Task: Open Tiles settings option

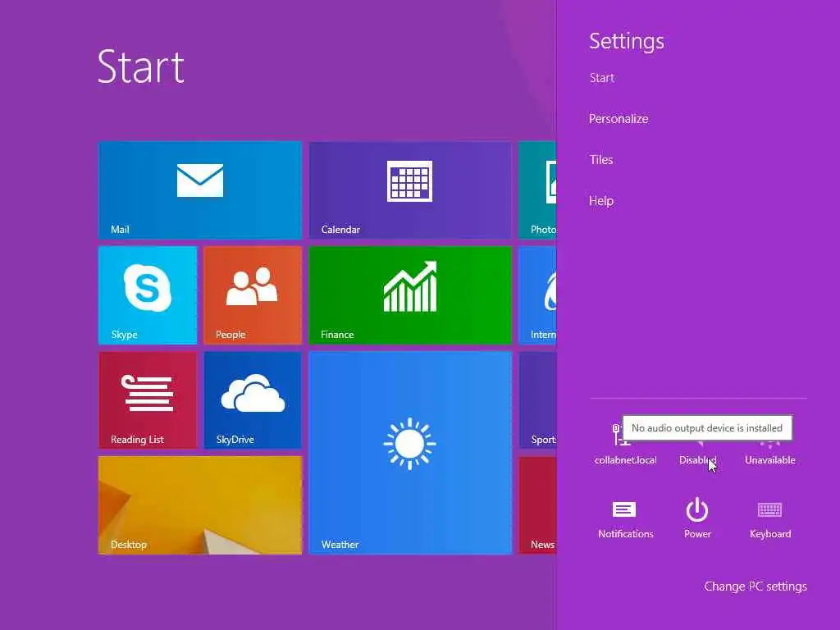Action: point(601,160)
